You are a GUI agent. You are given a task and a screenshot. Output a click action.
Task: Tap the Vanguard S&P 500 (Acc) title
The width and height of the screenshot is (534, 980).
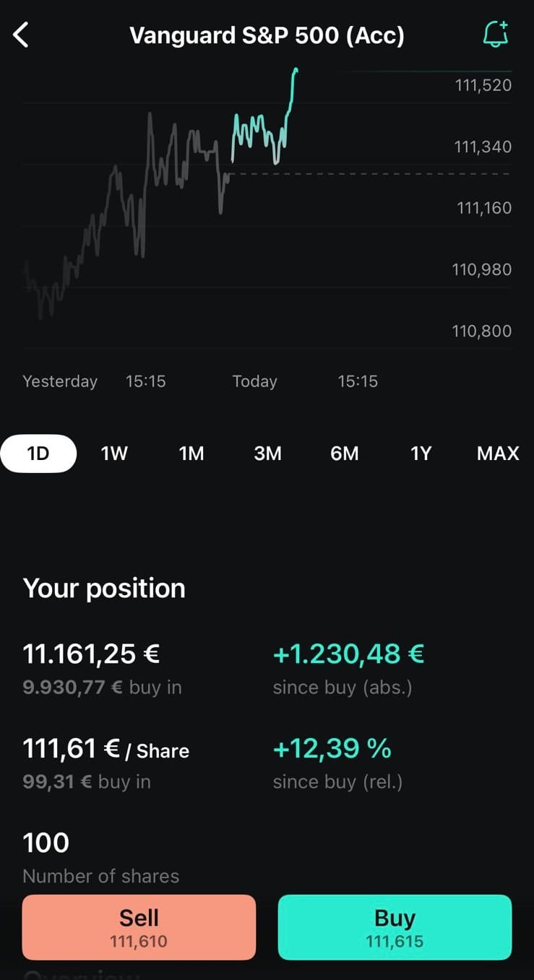point(267,35)
